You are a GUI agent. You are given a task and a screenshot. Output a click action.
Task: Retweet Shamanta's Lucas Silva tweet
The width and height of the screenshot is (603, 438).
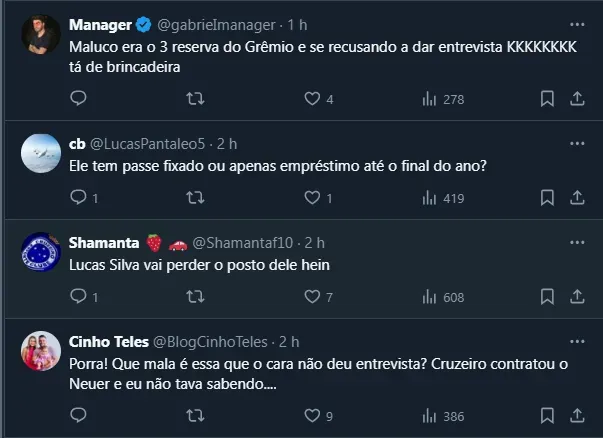pyautogui.click(x=196, y=297)
